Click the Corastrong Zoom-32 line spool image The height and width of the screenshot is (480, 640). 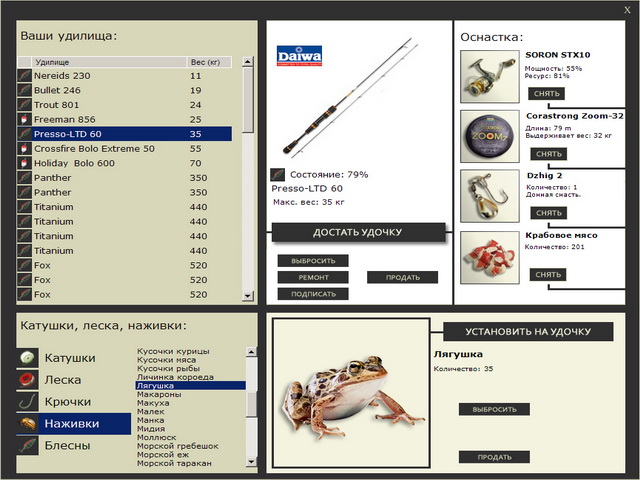pyautogui.click(x=490, y=135)
